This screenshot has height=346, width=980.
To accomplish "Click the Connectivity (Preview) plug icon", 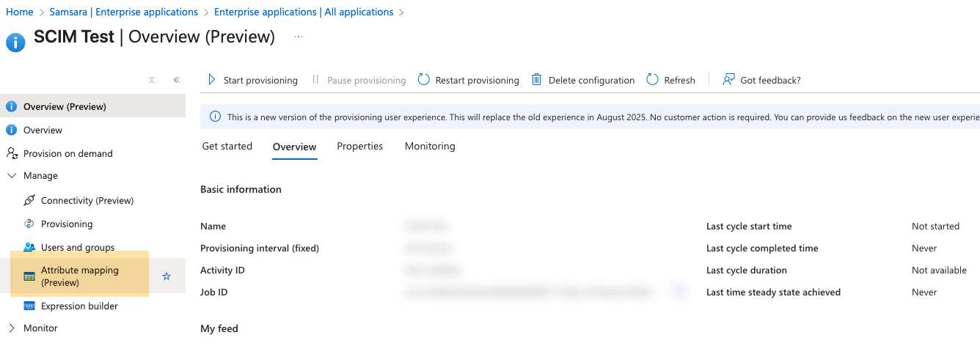I will click(29, 200).
